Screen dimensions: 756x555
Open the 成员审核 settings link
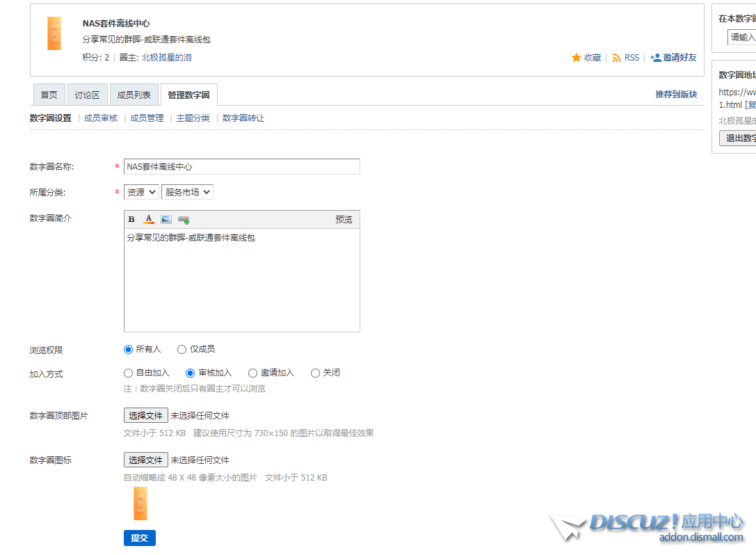[101, 118]
